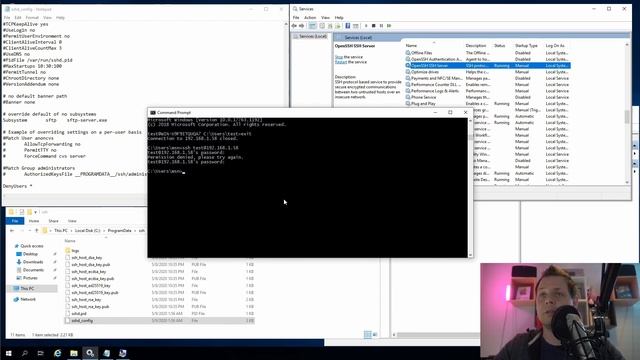Sort services by Startup Type column
The width and height of the screenshot is (640, 360).
point(526,46)
